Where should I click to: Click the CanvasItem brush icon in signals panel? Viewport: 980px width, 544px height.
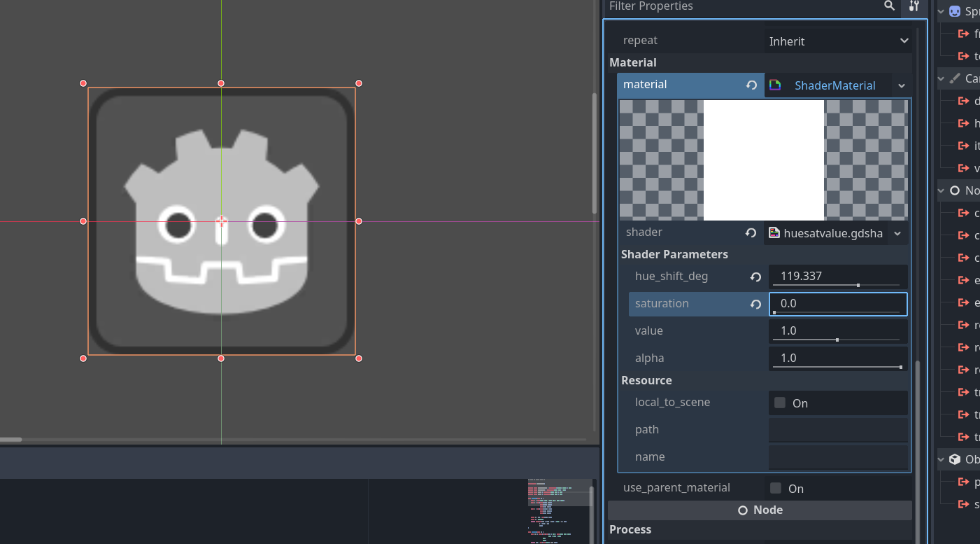click(955, 78)
